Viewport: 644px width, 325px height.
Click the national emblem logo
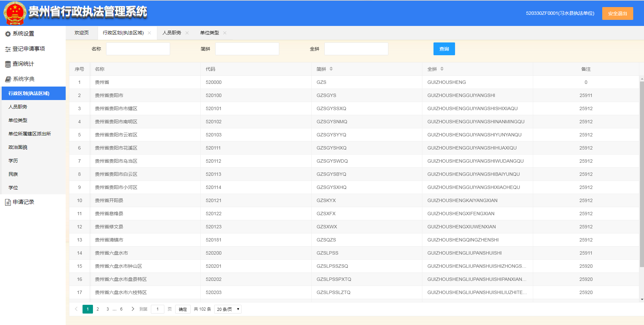point(15,13)
